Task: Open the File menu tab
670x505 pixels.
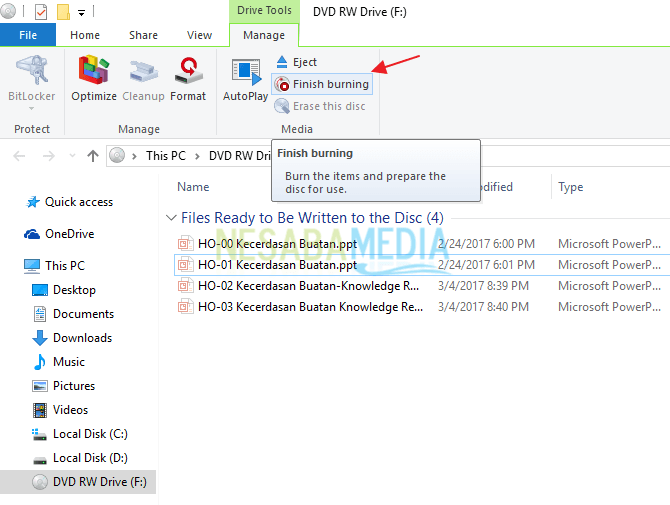Action: (28, 35)
